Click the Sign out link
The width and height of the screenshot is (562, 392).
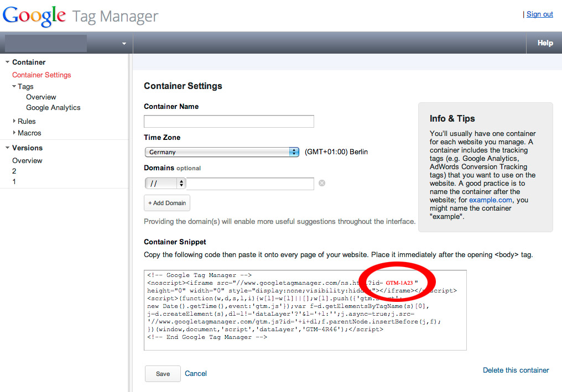click(539, 14)
